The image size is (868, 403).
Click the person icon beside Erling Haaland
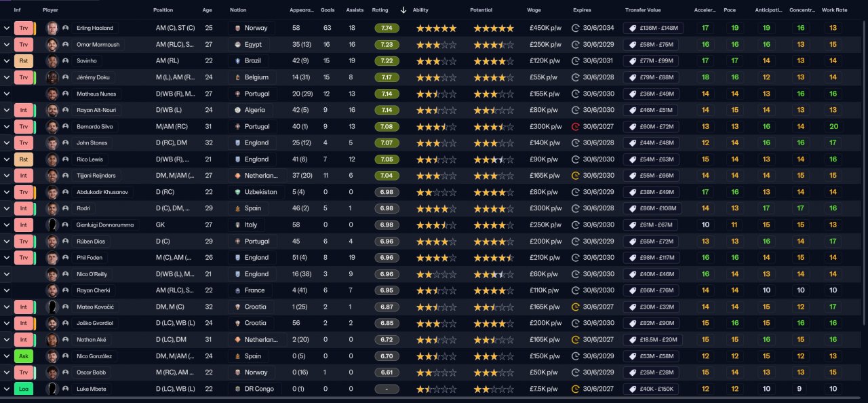65,28
